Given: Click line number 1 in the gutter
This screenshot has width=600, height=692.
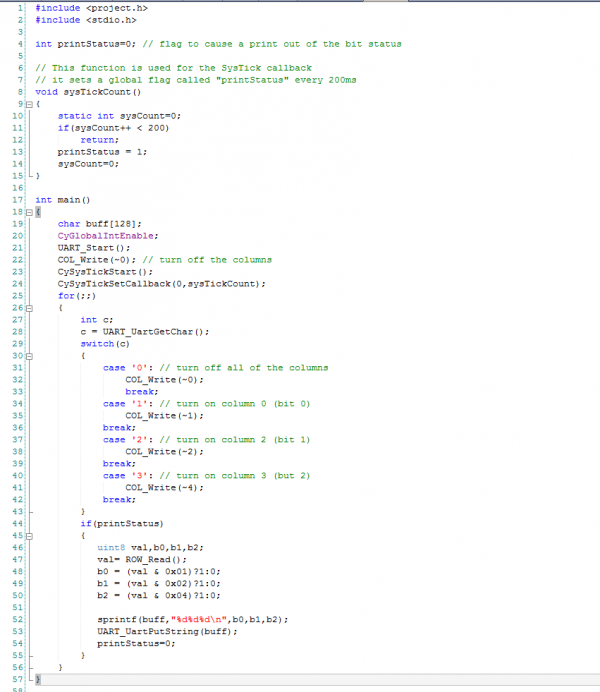Looking at the screenshot, I should (x=19, y=8).
